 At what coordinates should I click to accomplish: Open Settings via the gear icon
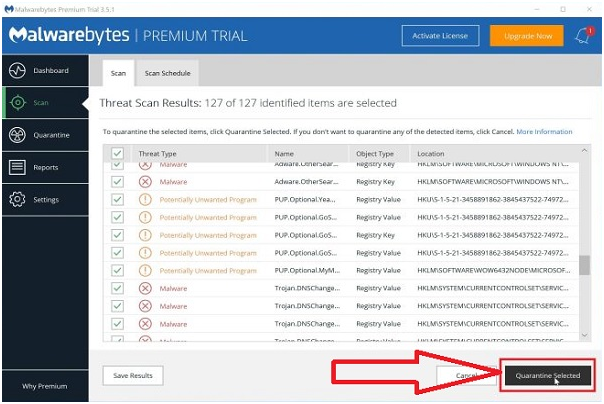[17, 199]
